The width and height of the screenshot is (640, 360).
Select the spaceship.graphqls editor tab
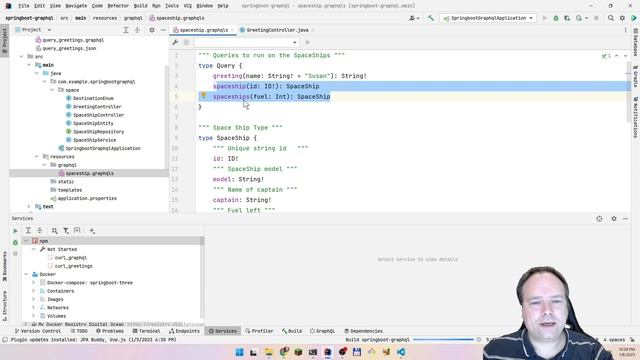click(x=204, y=30)
